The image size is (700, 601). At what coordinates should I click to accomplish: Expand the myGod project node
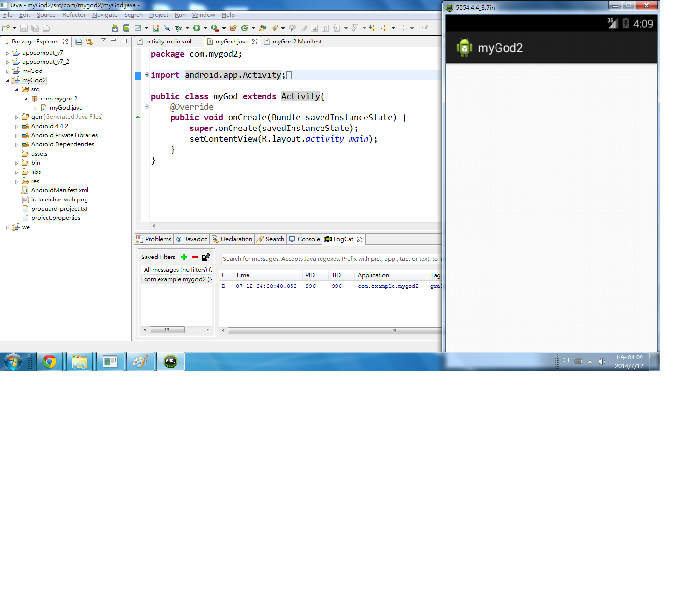[7, 71]
